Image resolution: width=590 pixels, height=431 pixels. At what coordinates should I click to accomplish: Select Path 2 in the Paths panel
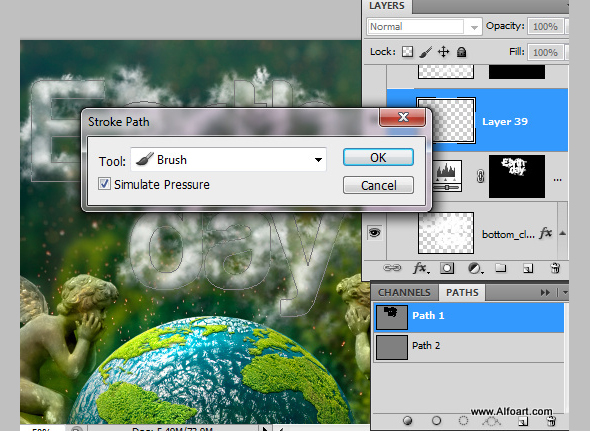pos(468,347)
